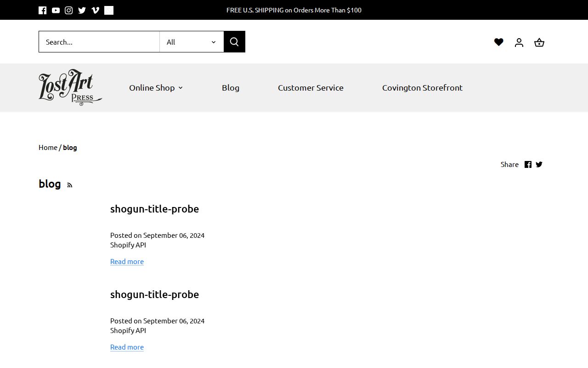
Task: Open the Vimeo social icon
Action: pyautogui.click(x=95, y=10)
